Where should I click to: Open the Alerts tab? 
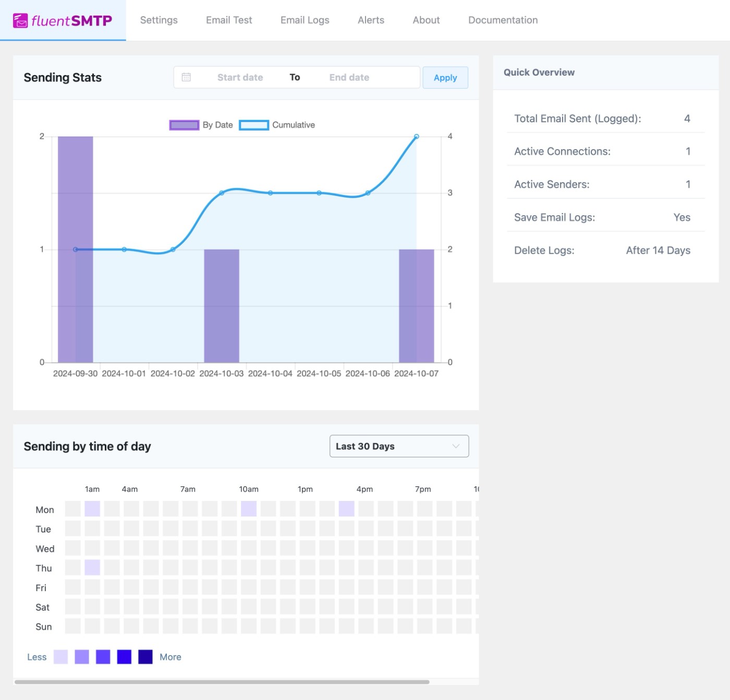371,20
